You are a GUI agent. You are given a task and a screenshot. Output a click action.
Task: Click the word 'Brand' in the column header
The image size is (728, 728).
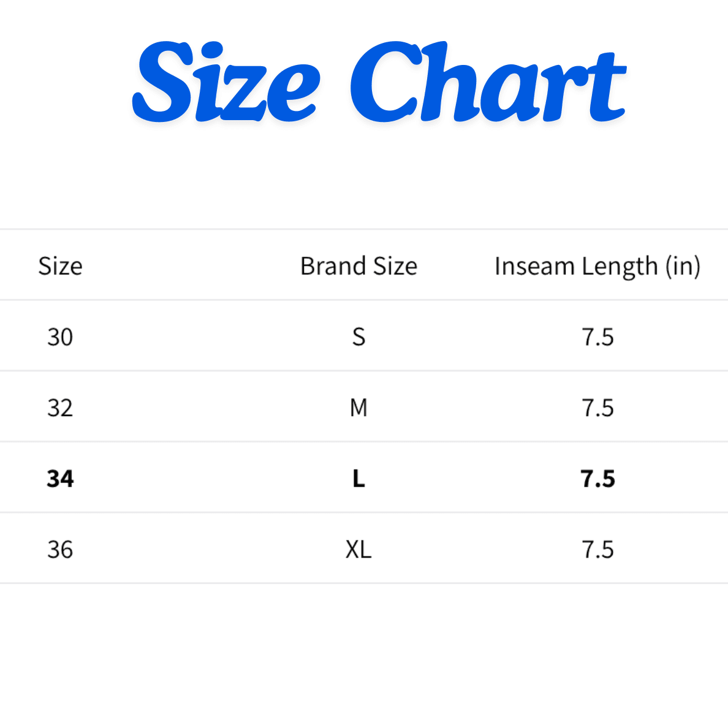click(333, 266)
